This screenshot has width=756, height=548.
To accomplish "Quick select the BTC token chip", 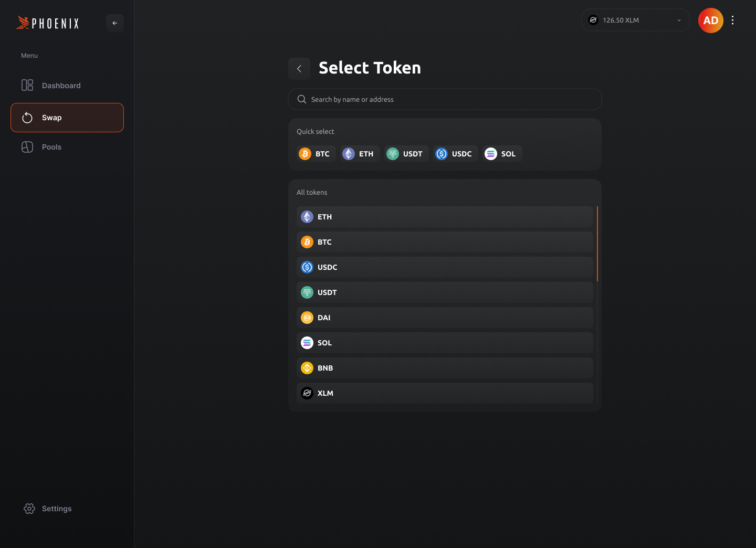I will (316, 154).
